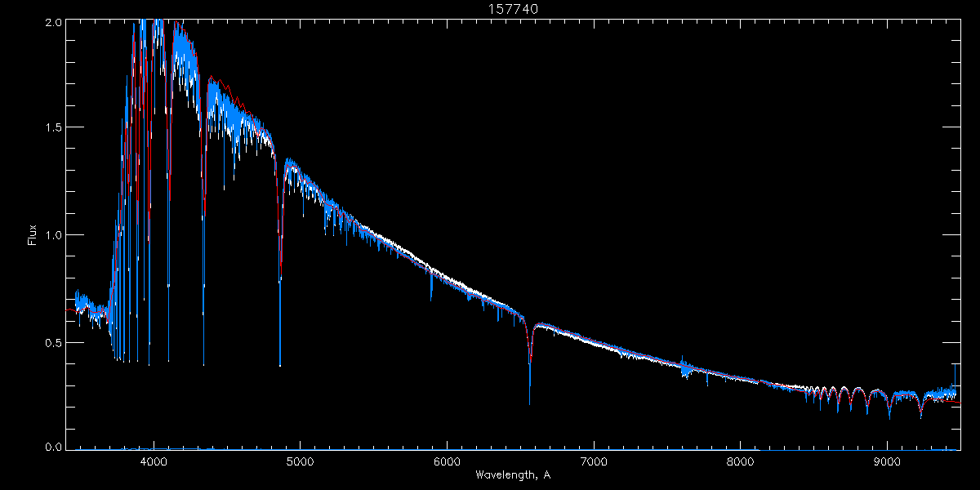Click the Paschen line dips near 8600
Screen dimensions: 980x490
tap(833, 399)
